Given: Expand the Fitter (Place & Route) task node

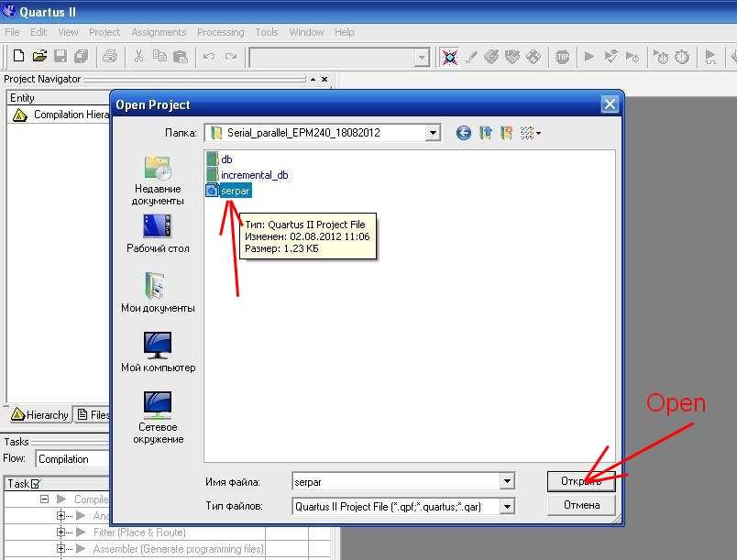Looking at the screenshot, I should coord(60,533).
